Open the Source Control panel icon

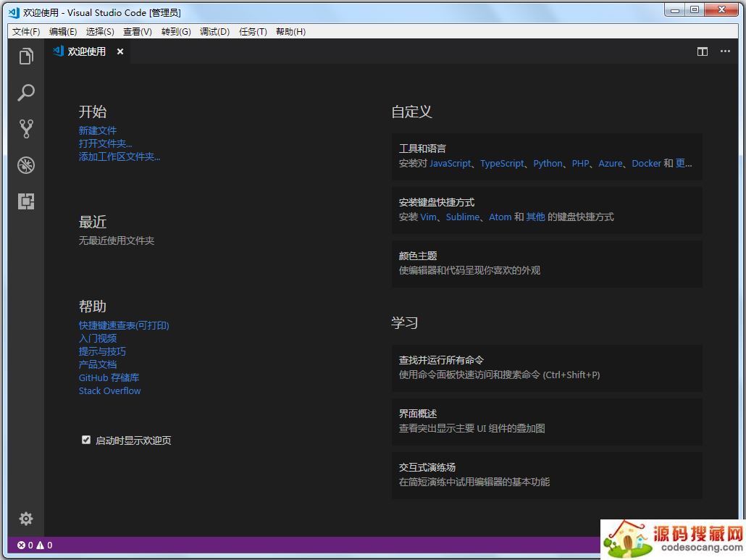26,129
